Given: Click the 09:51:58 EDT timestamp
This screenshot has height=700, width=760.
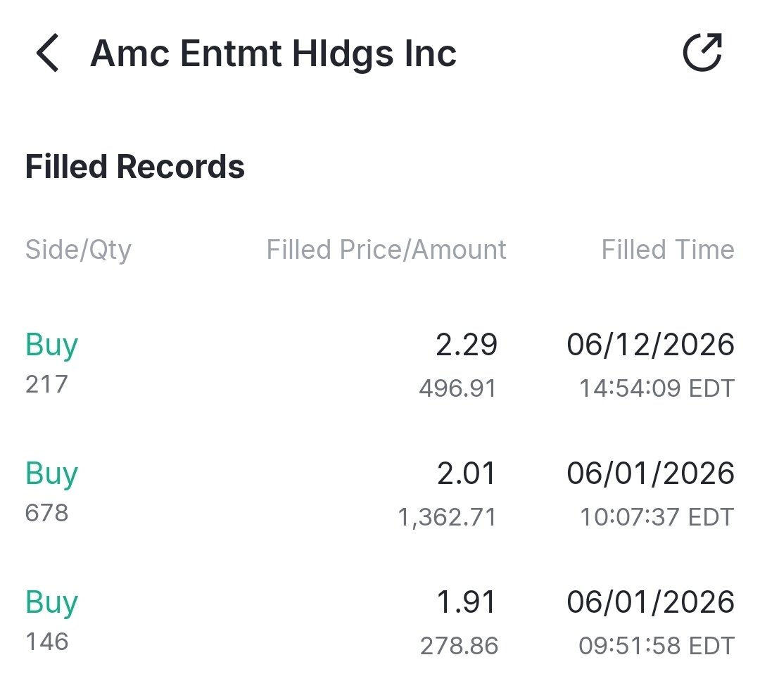Looking at the screenshot, I should [x=657, y=646].
